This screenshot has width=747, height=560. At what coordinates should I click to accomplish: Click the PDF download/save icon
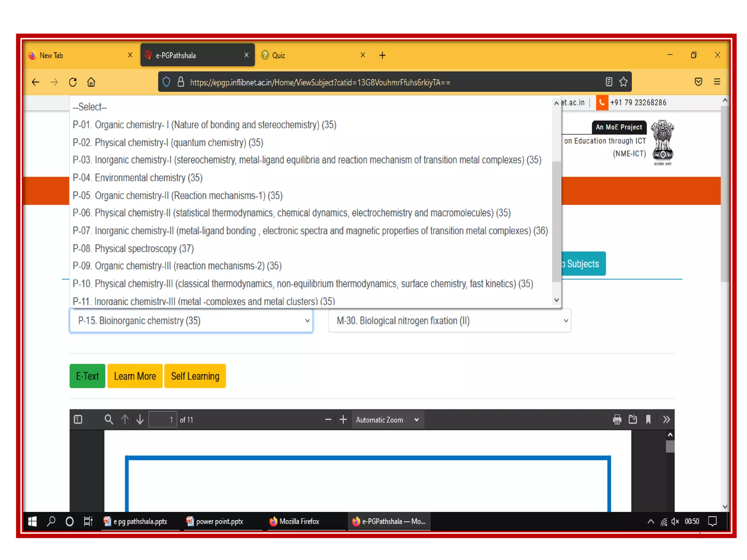[x=632, y=419]
